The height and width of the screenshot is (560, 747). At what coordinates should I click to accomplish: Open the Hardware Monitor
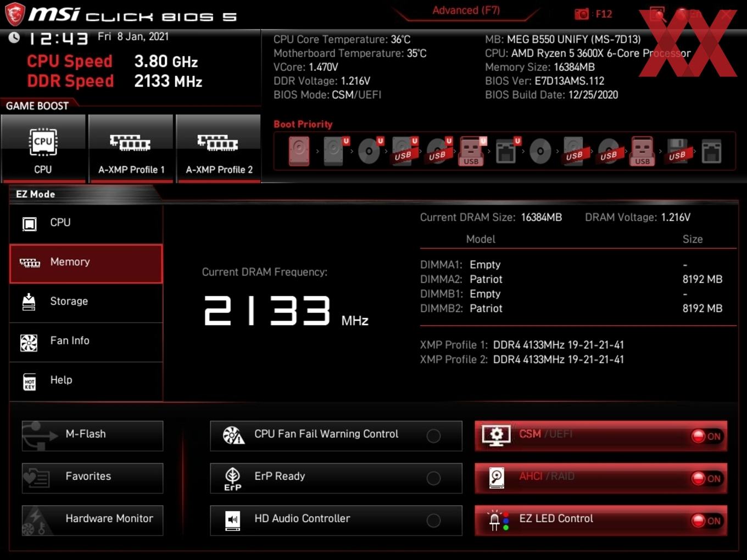pos(92,520)
